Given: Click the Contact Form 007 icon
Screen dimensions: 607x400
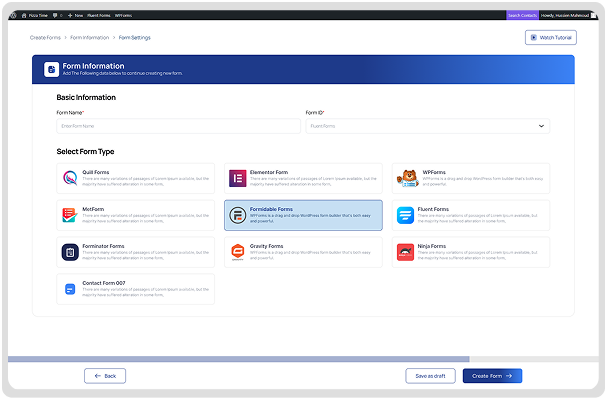Looking at the screenshot, I should (x=70, y=289).
